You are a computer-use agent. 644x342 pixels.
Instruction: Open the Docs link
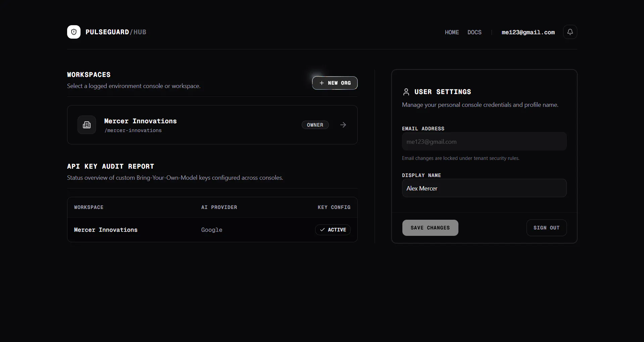(474, 32)
